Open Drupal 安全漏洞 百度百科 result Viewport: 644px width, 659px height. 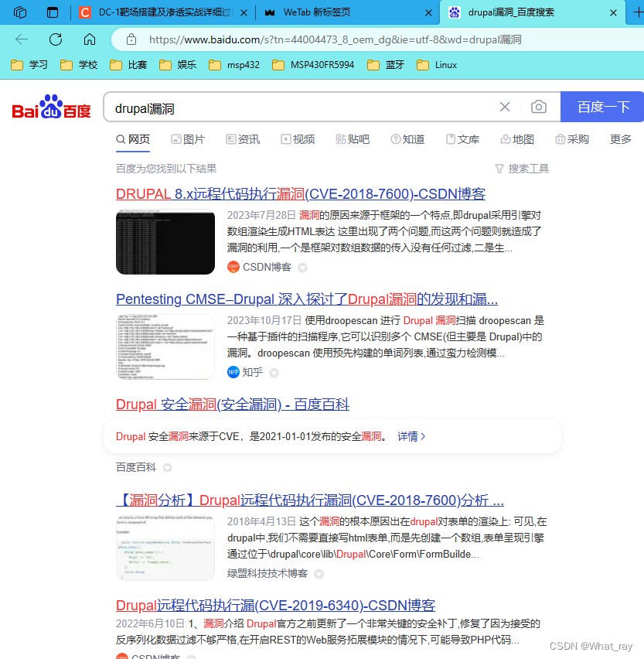(232, 405)
